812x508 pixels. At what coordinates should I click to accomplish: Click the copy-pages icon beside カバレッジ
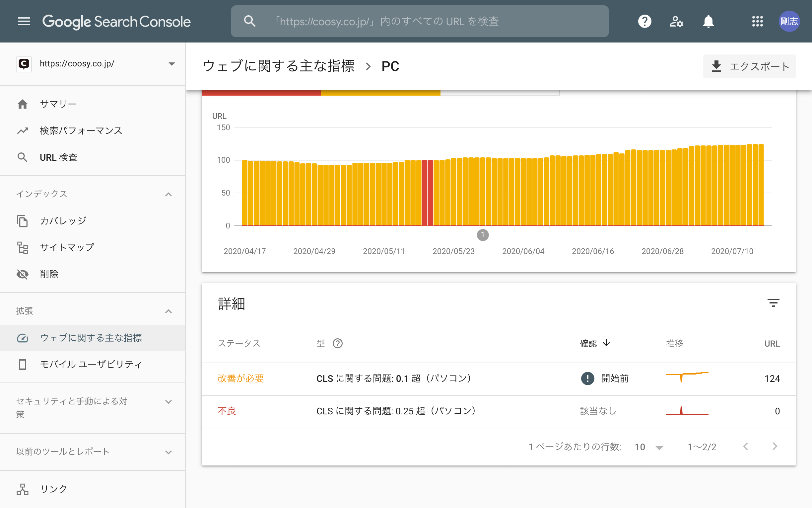point(23,221)
